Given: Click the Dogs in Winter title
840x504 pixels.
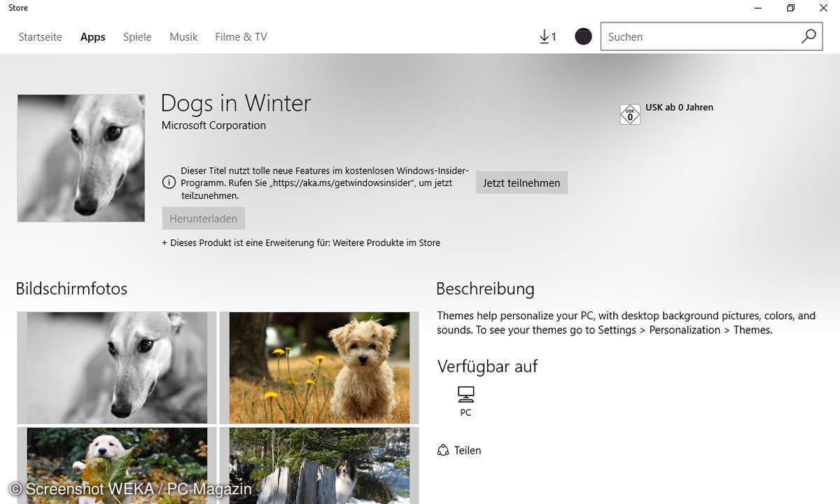Looking at the screenshot, I should 236,104.
